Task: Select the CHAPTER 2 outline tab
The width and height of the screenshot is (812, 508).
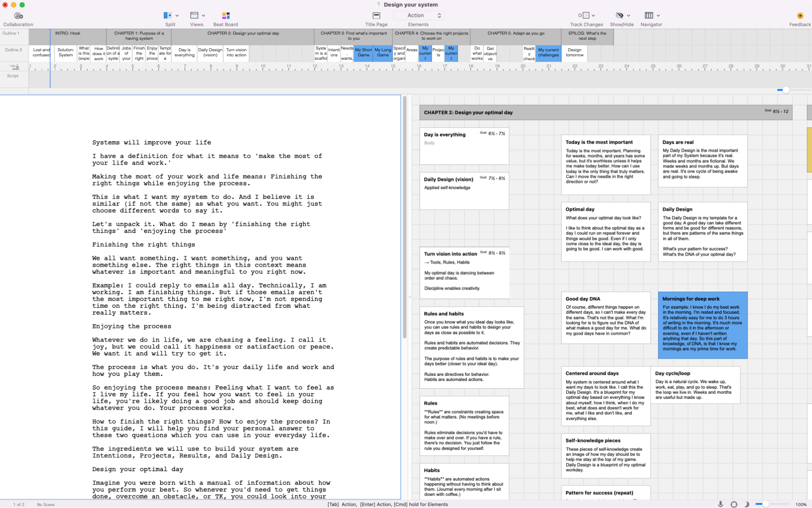Action: pos(242,35)
